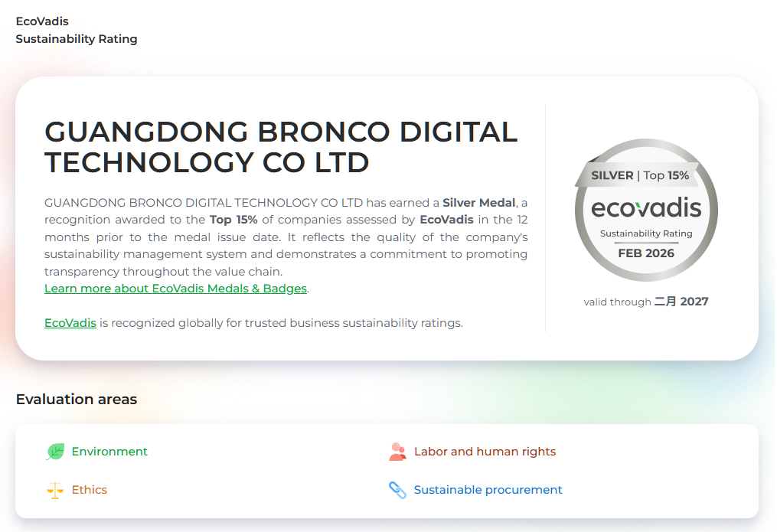
Task: Click the Ethics balance scale icon
Action: pyautogui.click(x=55, y=490)
